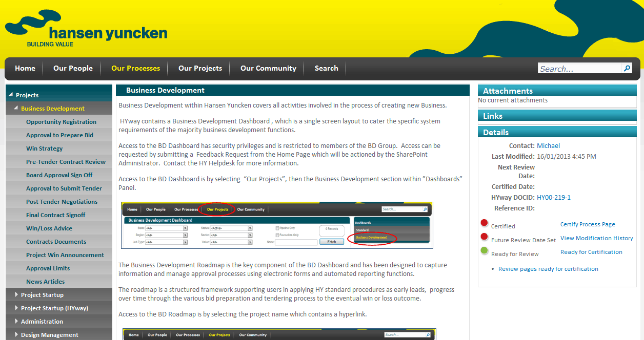Click the Ready for Certification link

coord(591,252)
